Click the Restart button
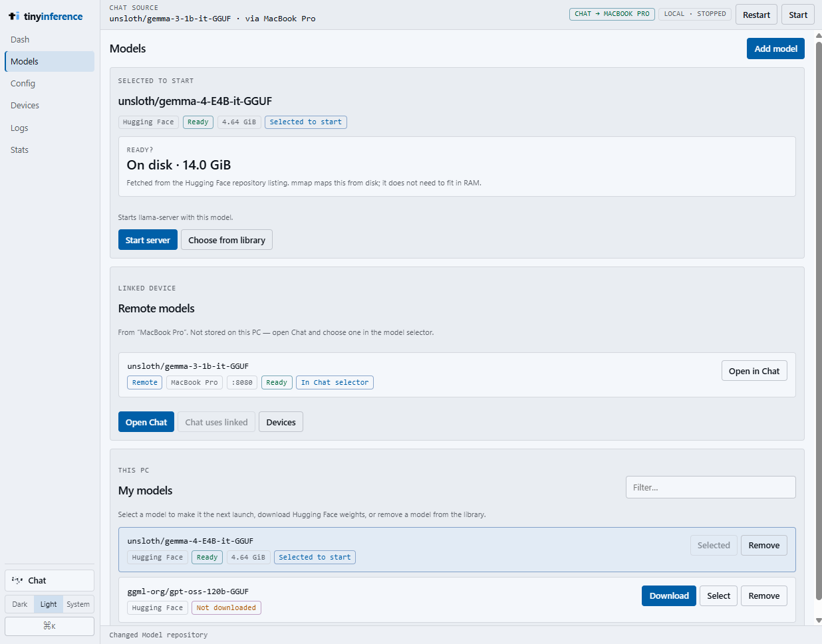 (x=756, y=15)
